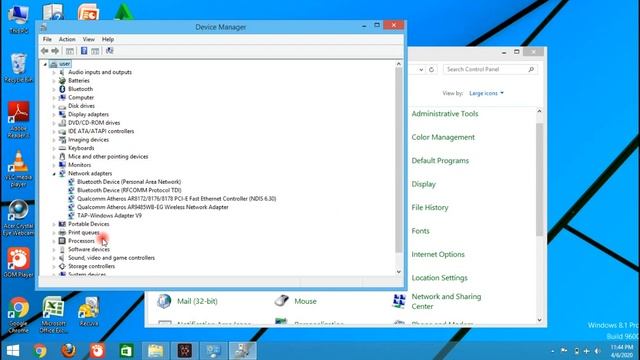
Task: Expand Audio inputs and outputs node
Action: coord(54,72)
